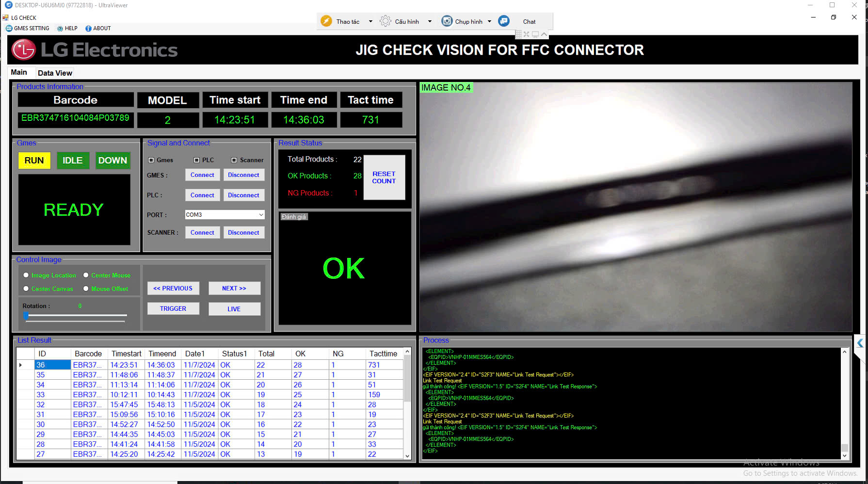Image resolution: width=868 pixels, height=484 pixels.
Task: Restore the inner LG CHECK window
Action: click(834, 17)
